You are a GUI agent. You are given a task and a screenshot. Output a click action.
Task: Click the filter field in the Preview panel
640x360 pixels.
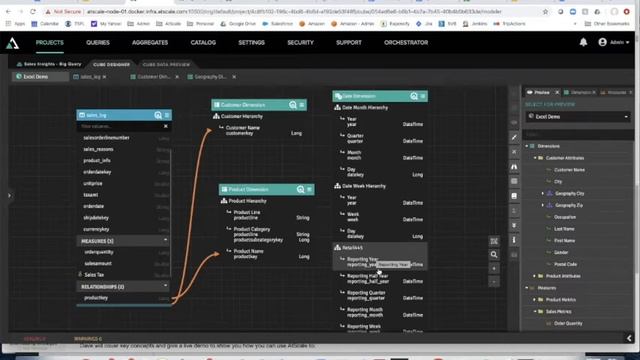point(578,134)
